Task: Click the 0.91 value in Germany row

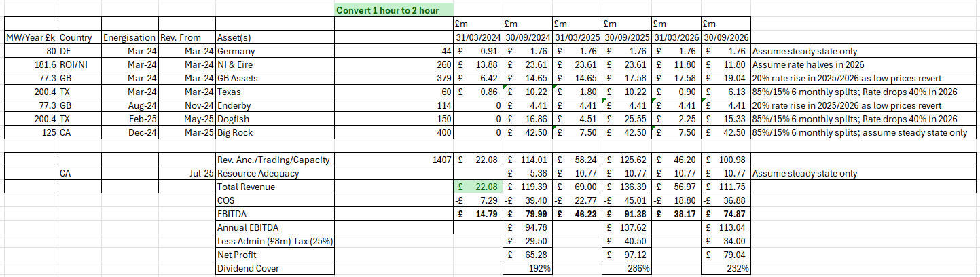Action: [478, 51]
